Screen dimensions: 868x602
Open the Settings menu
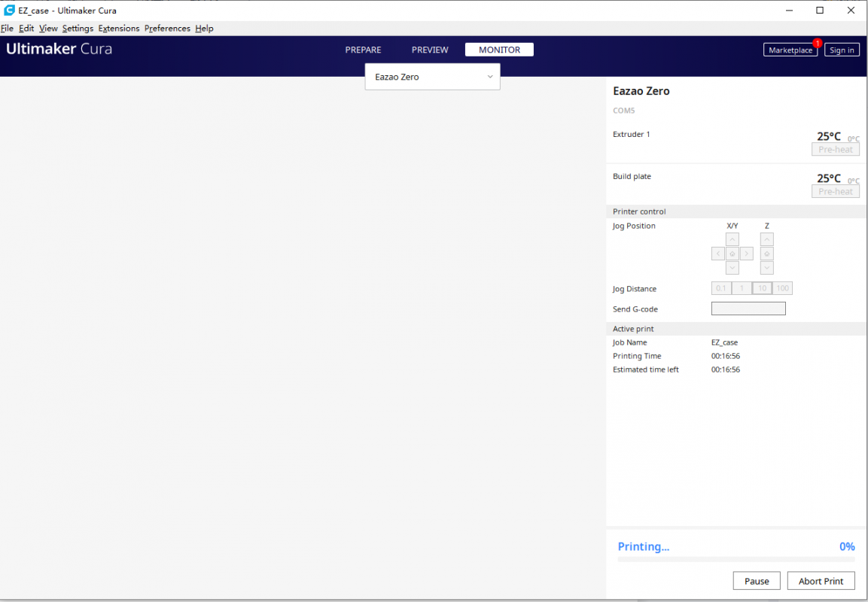click(78, 29)
